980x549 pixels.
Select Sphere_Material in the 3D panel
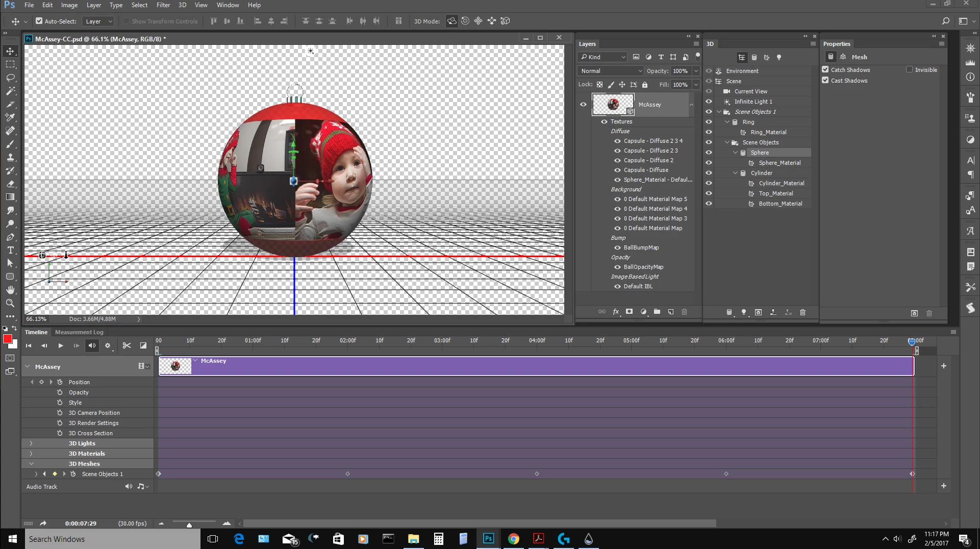tap(780, 163)
